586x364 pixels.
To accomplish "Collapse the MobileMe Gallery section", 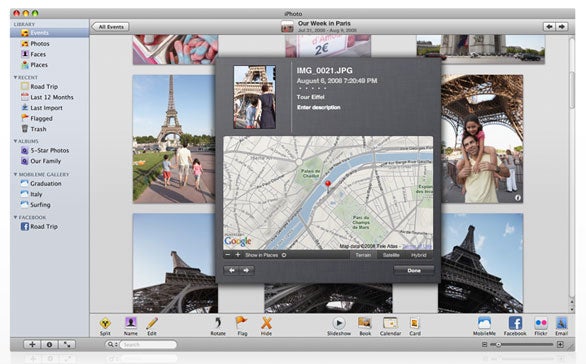I will coord(15,175).
